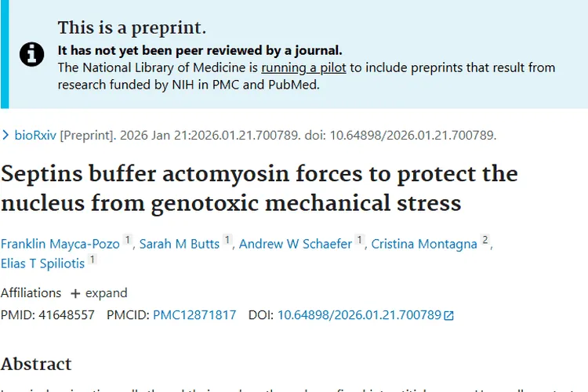Click author Andrew W Schaefer

(x=296, y=244)
